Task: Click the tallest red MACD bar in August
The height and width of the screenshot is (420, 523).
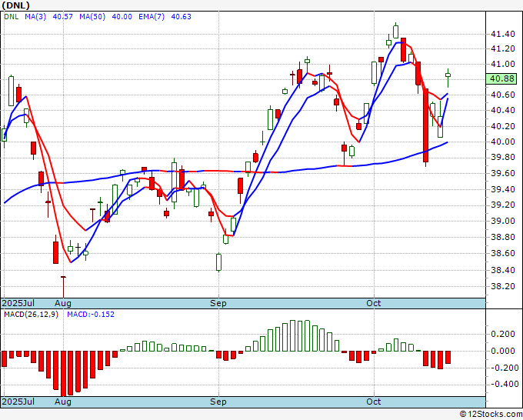Action: point(63,373)
